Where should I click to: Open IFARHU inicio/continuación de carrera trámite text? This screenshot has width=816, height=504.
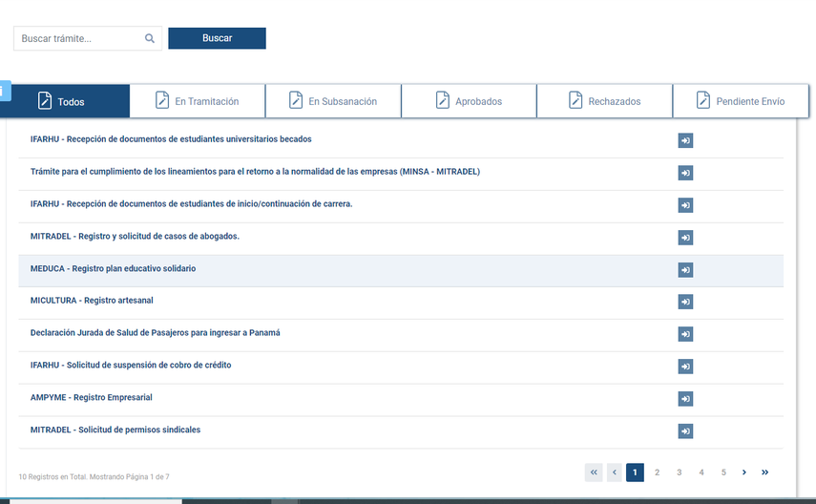tap(191, 203)
